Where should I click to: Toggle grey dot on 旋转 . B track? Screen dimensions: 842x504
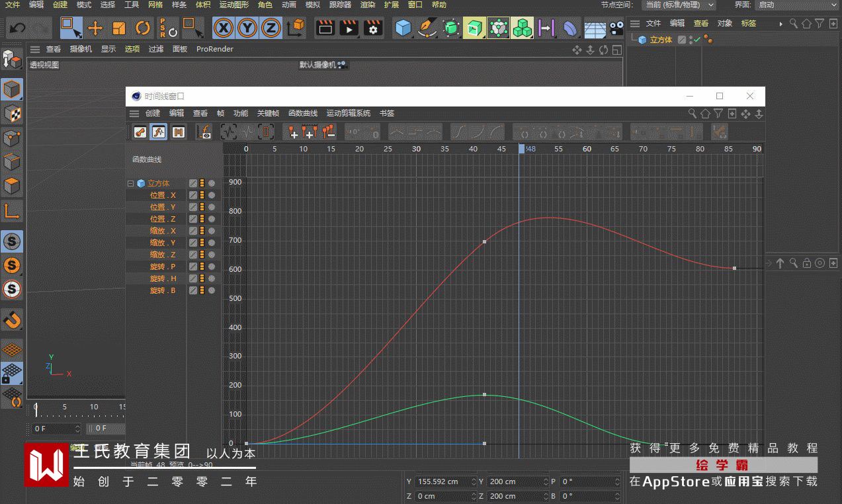212,290
